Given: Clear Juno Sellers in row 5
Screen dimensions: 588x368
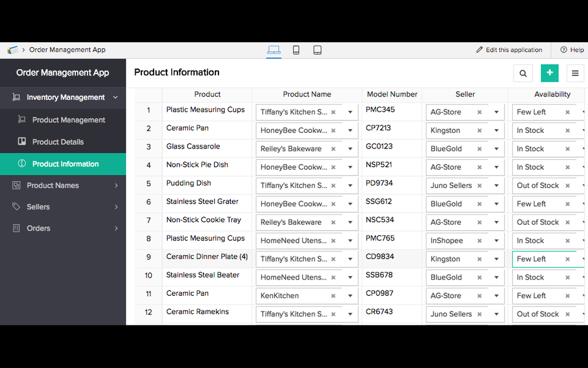Looking at the screenshot, I should click(x=479, y=185).
